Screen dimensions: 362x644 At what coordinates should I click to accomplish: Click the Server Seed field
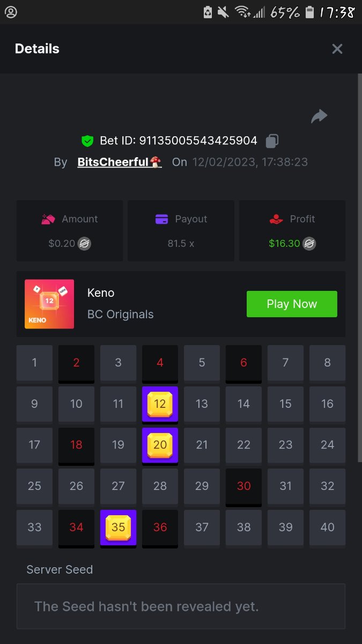181,606
